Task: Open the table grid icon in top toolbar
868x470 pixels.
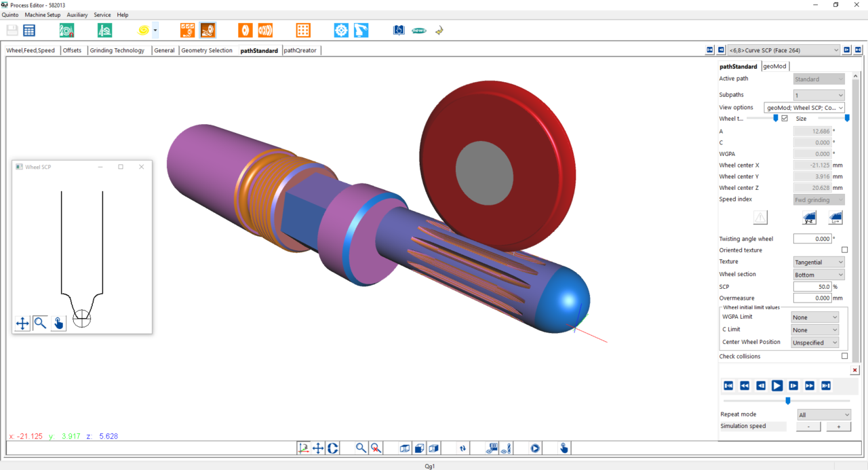Action: pos(29,30)
